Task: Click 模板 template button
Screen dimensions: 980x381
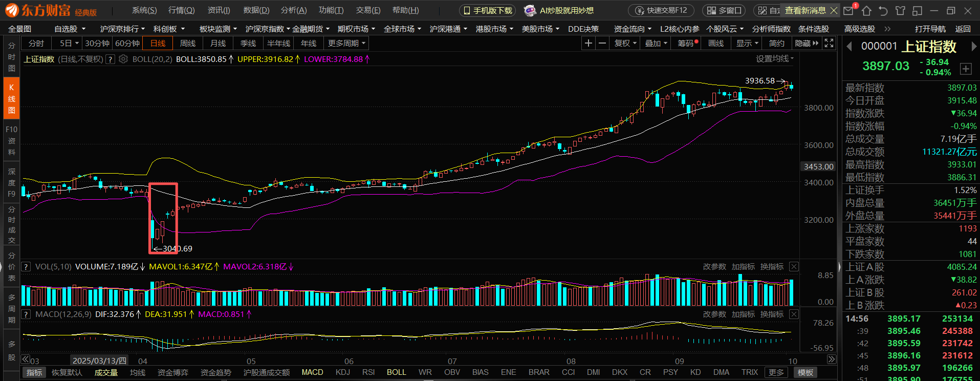Action: 805,372
